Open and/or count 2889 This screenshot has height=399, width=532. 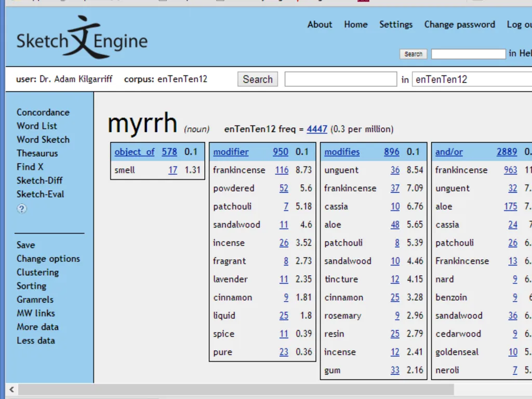click(507, 152)
